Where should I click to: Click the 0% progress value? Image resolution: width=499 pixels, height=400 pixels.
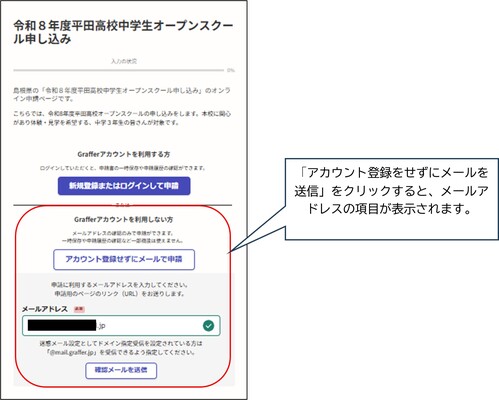click(x=231, y=70)
